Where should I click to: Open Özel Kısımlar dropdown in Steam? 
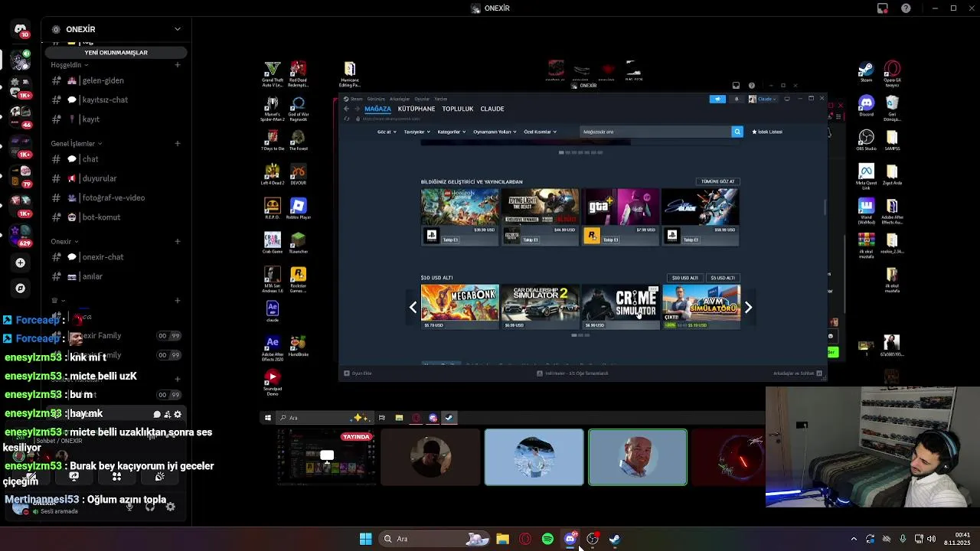(x=540, y=132)
